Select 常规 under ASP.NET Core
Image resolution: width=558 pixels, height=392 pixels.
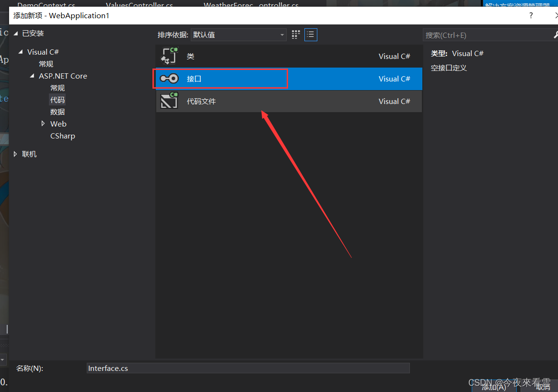[58, 88]
